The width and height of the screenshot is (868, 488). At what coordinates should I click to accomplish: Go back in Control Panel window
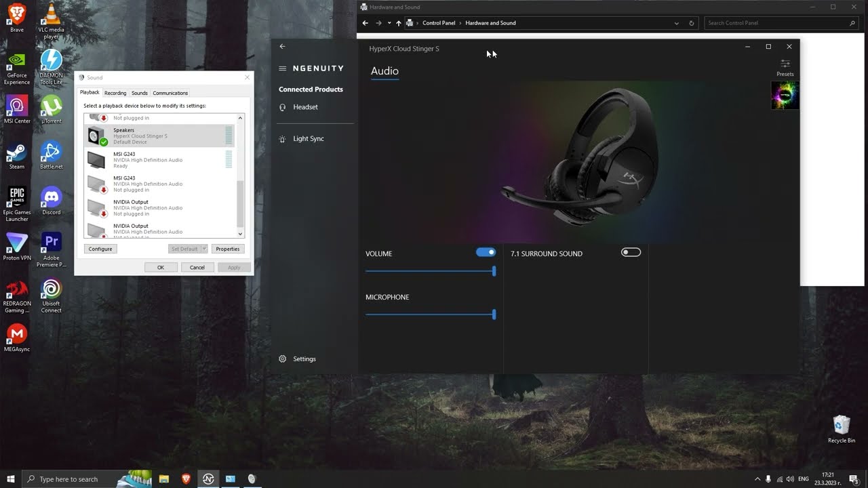point(365,23)
